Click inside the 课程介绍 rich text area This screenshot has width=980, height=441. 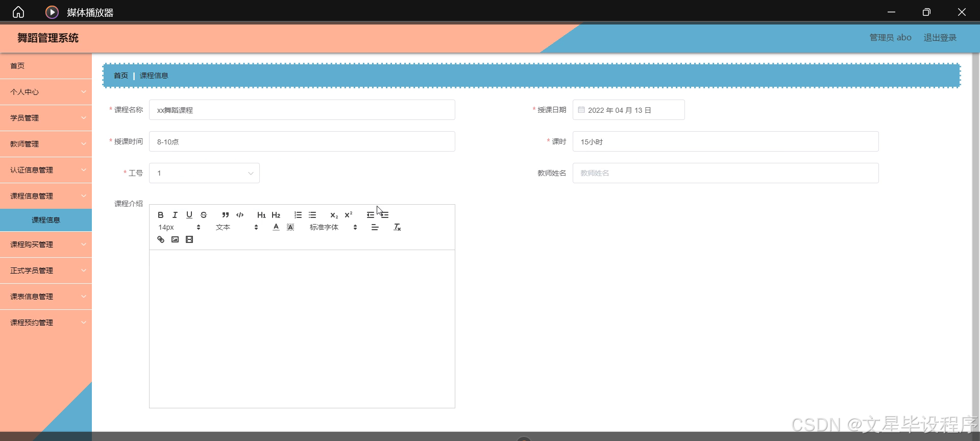(x=302, y=329)
